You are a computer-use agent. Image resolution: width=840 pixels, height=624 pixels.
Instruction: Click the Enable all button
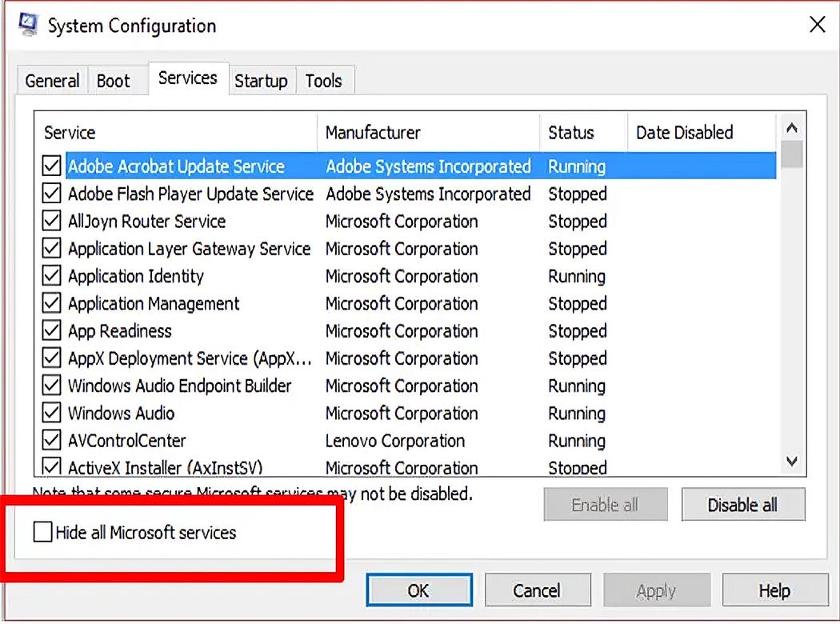pyautogui.click(x=606, y=505)
